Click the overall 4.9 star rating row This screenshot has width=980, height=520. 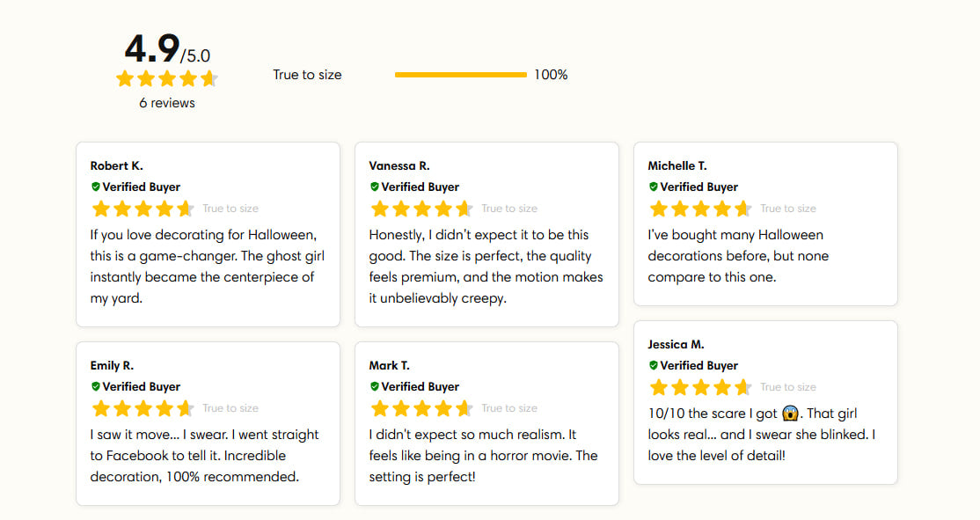(166, 79)
